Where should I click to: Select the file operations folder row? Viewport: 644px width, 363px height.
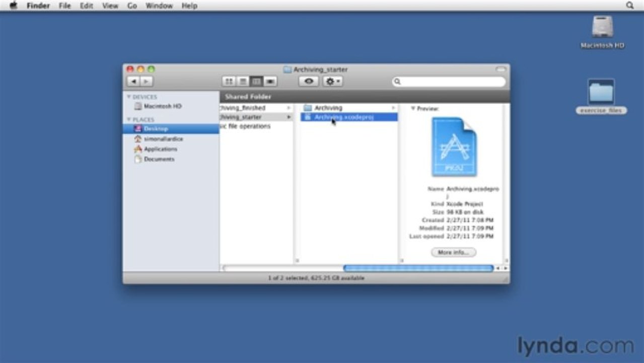pyautogui.click(x=256, y=126)
